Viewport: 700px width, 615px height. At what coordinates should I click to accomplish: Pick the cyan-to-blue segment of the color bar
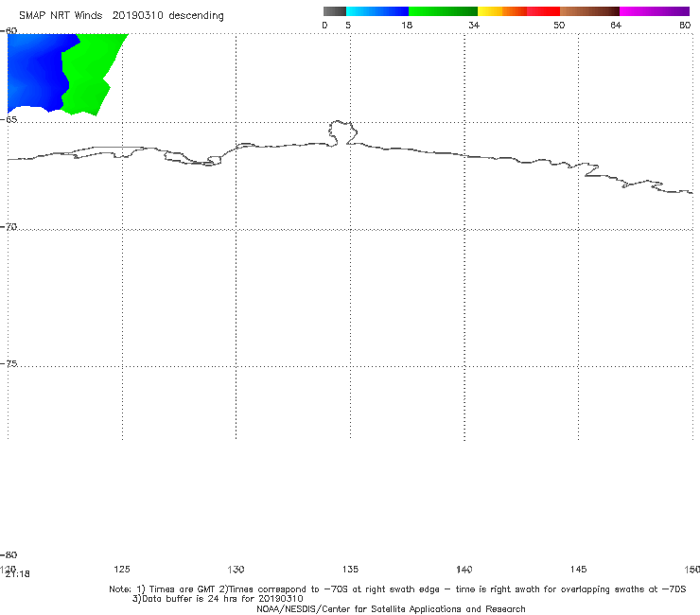pyautogui.click(x=377, y=11)
